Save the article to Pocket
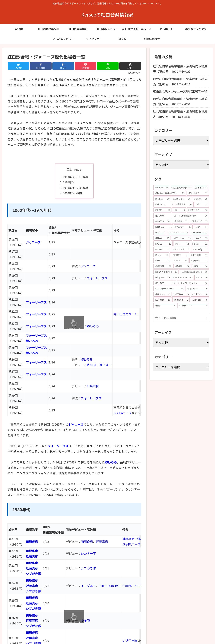Viewport: 215px width, 644px height. click(x=85, y=66)
